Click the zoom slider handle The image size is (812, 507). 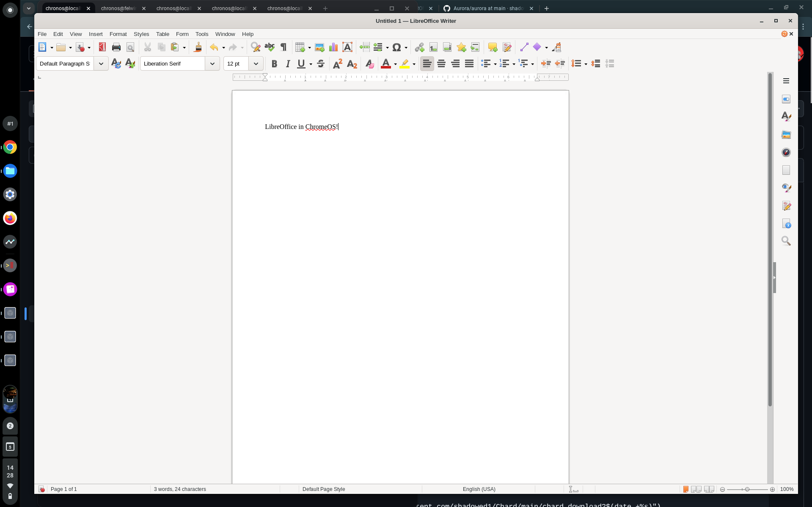coord(747,489)
